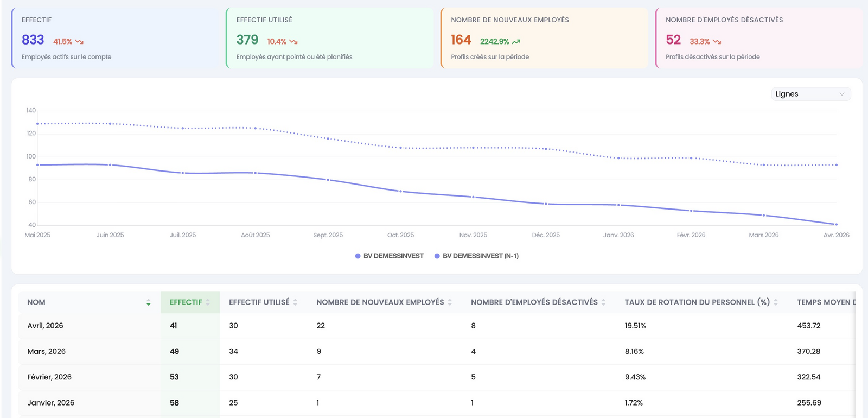Toggle BV DEMESSINVEST legend series
Viewport: 868px width, 418px height.
pos(389,256)
